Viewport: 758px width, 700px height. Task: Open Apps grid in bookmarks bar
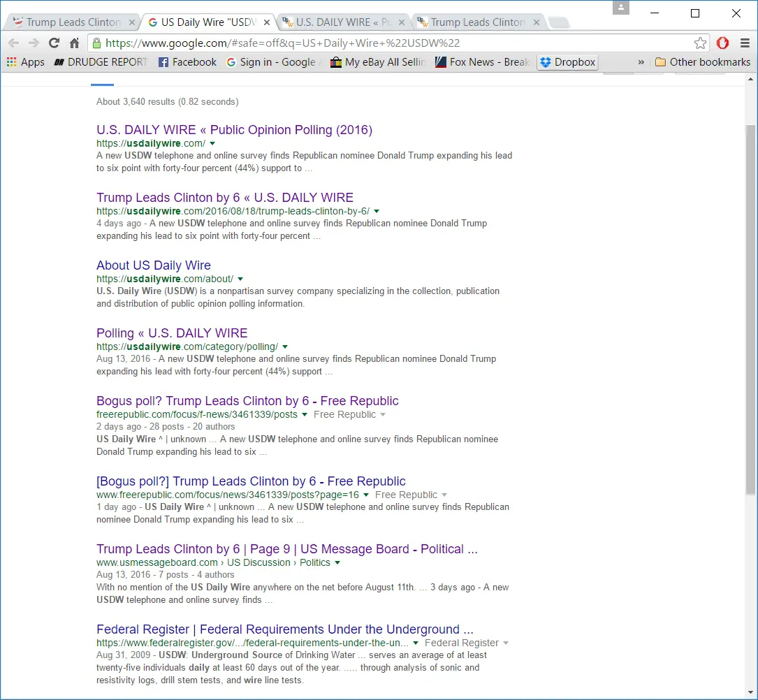[x=26, y=62]
